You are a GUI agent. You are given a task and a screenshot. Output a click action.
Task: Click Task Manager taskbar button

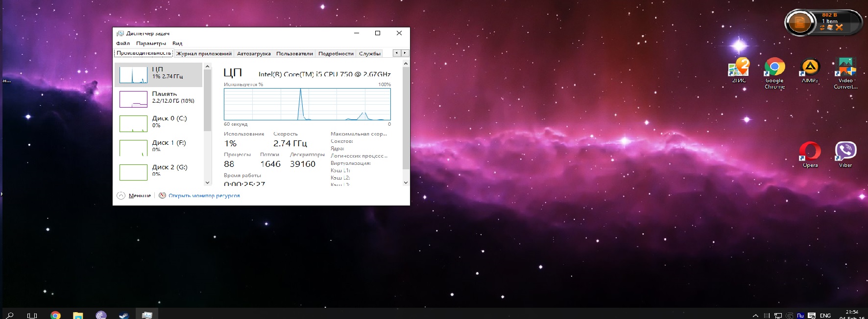tap(147, 315)
